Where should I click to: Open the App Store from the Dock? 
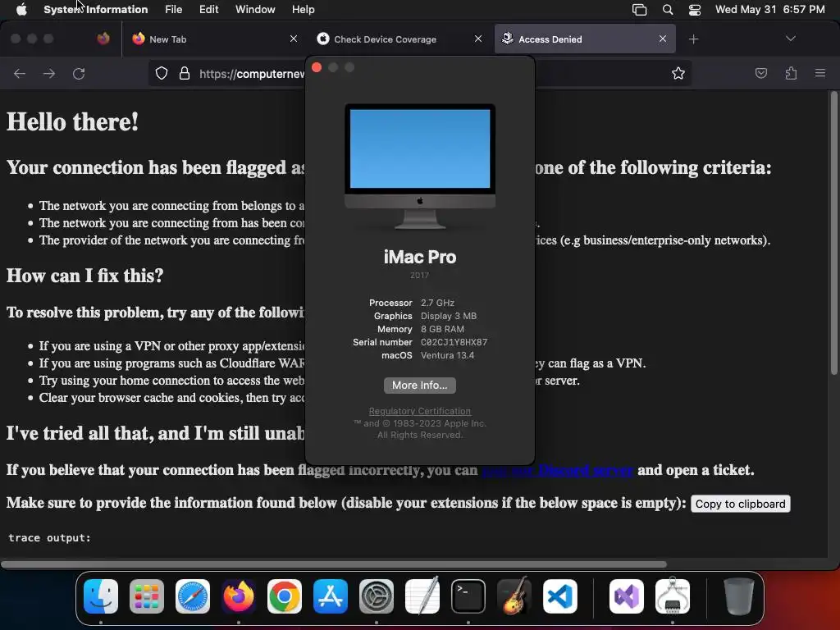click(331, 596)
